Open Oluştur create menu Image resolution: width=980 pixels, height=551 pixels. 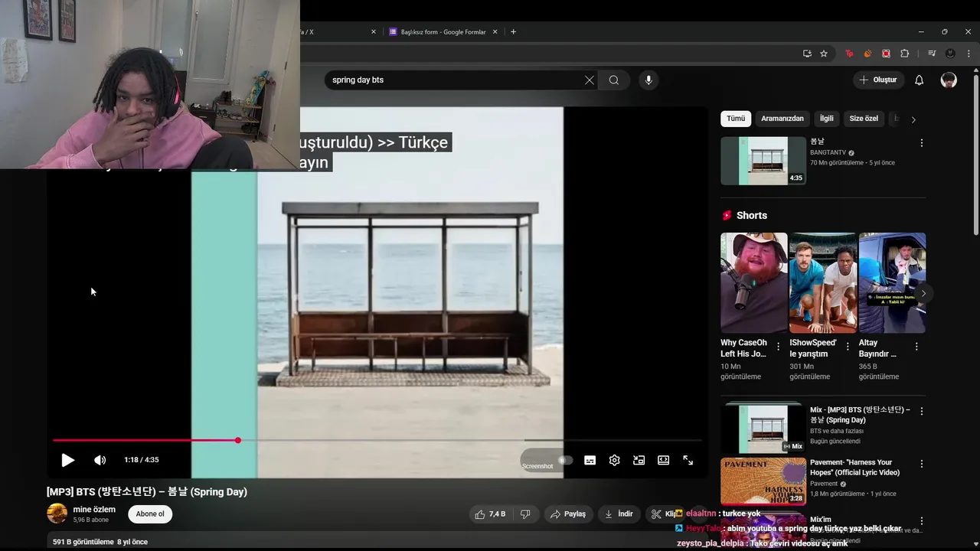pos(877,80)
